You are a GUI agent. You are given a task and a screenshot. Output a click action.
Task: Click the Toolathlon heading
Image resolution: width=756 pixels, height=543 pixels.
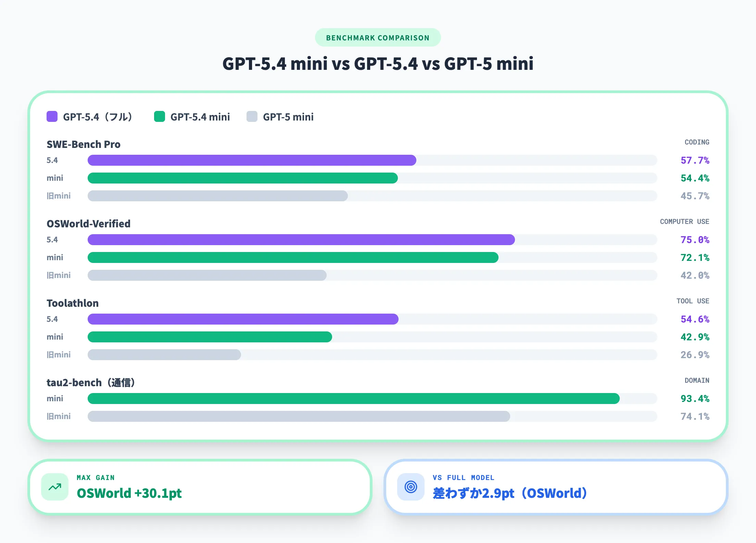[73, 303]
